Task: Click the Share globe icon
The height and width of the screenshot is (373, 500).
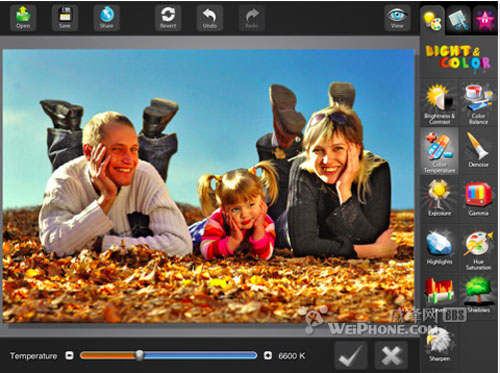Action: click(x=107, y=18)
